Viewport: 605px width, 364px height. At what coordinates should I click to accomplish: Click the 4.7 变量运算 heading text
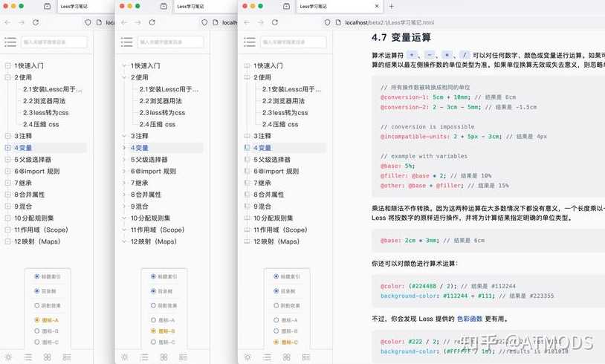tap(401, 37)
